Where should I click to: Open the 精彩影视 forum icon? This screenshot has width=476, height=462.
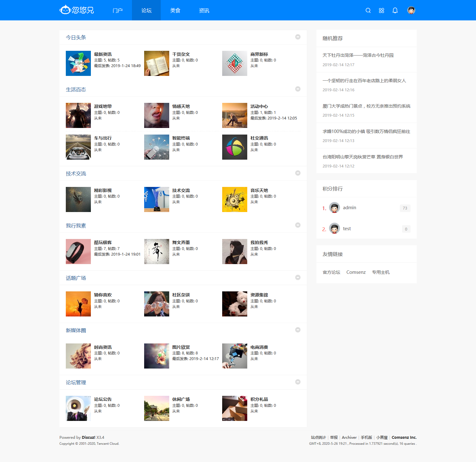pyautogui.click(x=78, y=199)
